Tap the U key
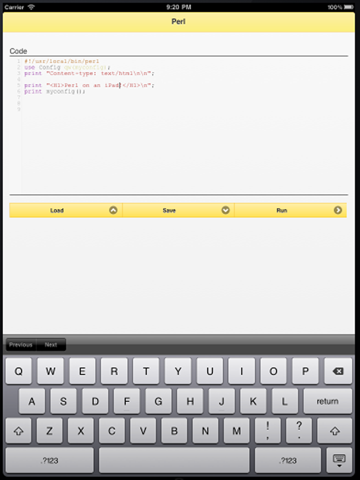Image resolution: width=360 pixels, height=480 pixels. tap(210, 371)
